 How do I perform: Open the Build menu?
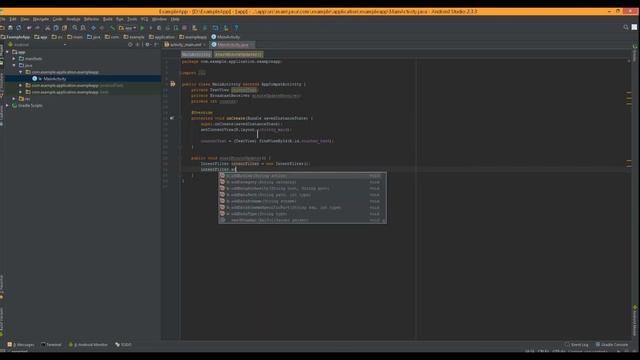click(107, 19)
